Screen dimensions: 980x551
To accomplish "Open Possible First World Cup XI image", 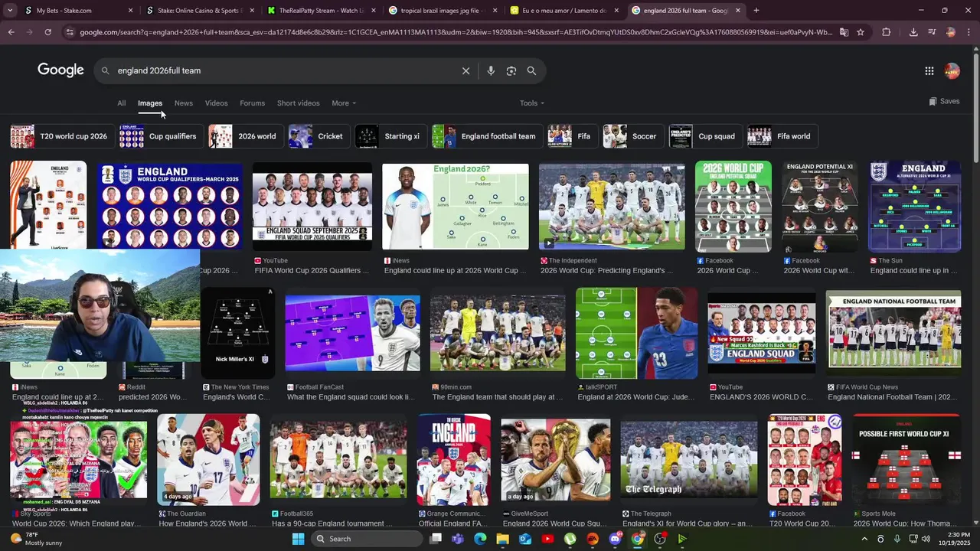I will point(906,458).
